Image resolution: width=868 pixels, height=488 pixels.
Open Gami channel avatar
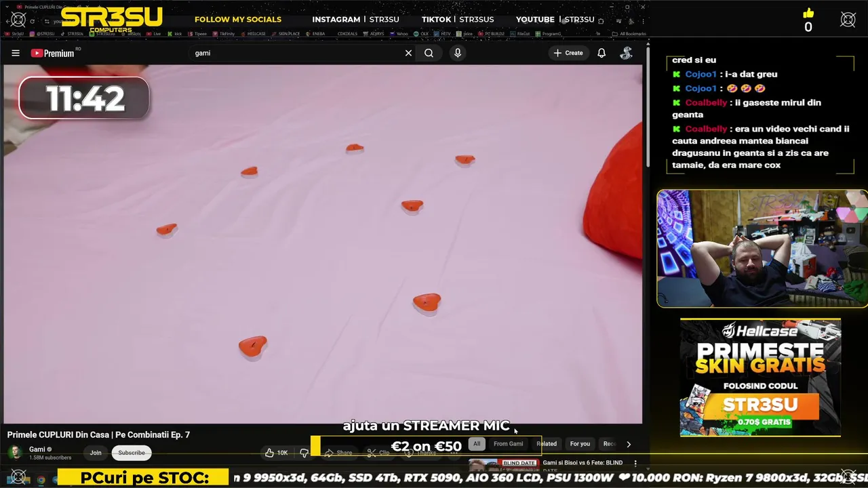pos(14,453)
